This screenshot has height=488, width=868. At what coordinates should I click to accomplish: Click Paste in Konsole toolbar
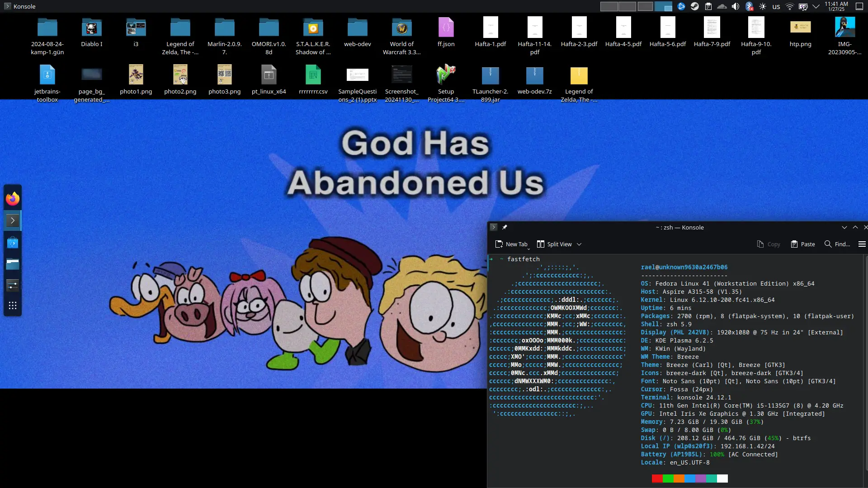(803, 244)
